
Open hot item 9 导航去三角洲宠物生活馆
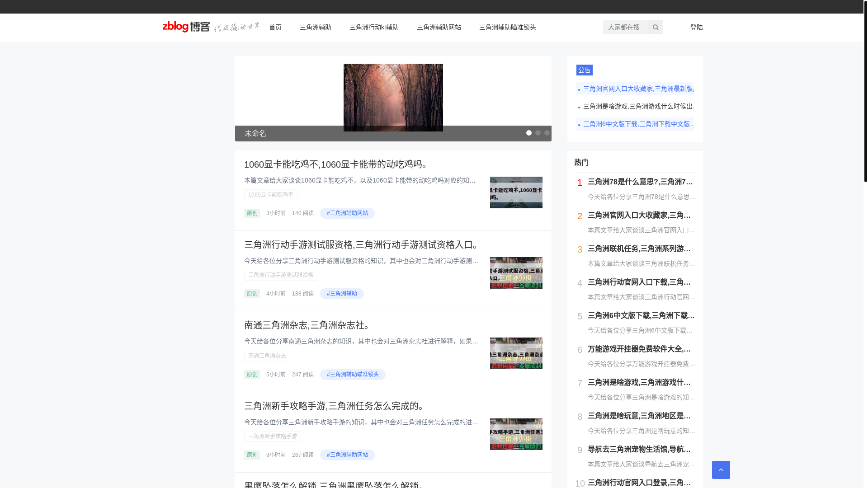point(639,449)
